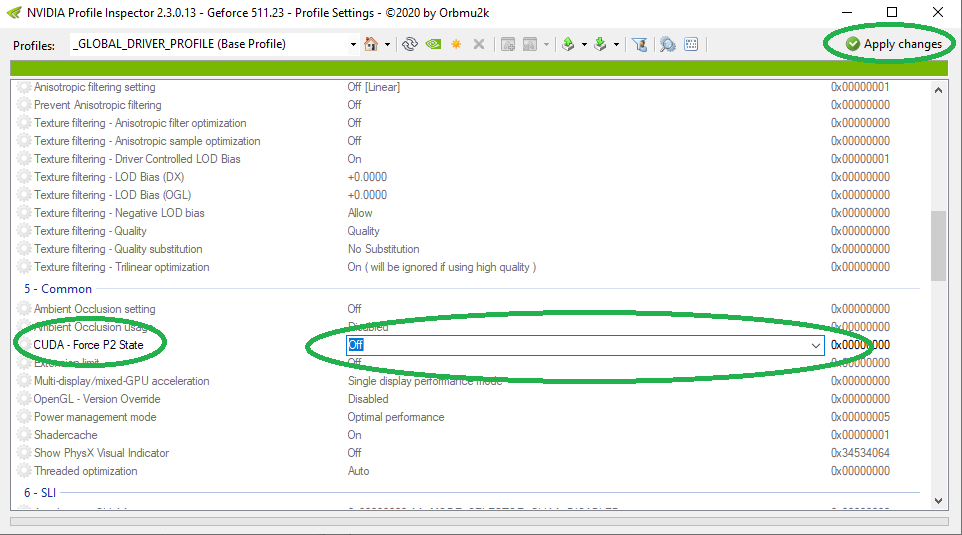Refresh the current profile settings

[410, 44]
